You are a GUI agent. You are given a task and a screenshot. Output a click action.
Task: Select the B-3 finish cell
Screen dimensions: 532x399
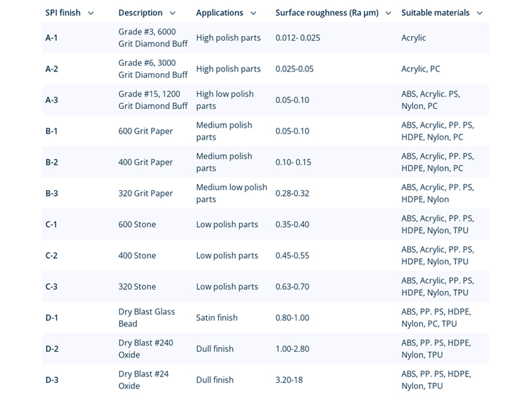[x=52, y=194]
